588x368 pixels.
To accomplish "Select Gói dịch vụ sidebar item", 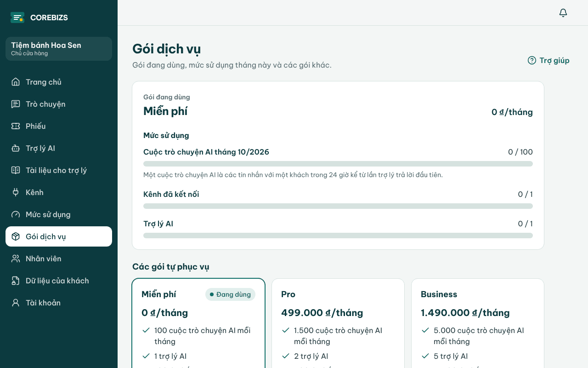I will coord(59,236).
